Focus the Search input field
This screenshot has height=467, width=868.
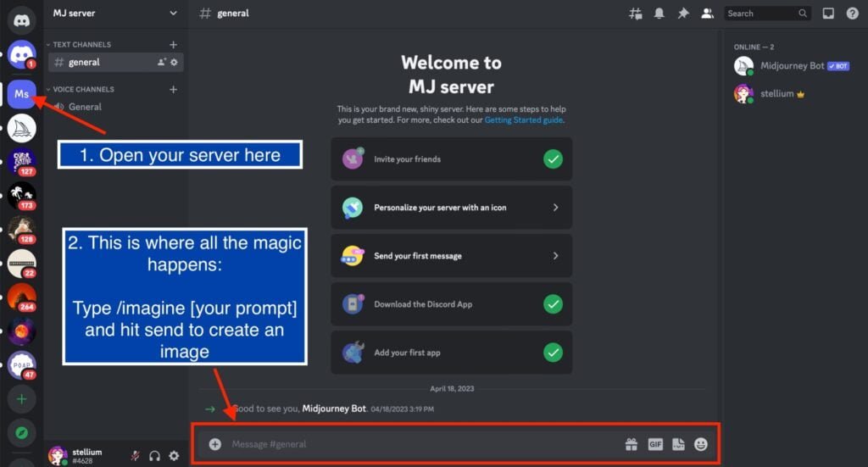coord(767,14)
